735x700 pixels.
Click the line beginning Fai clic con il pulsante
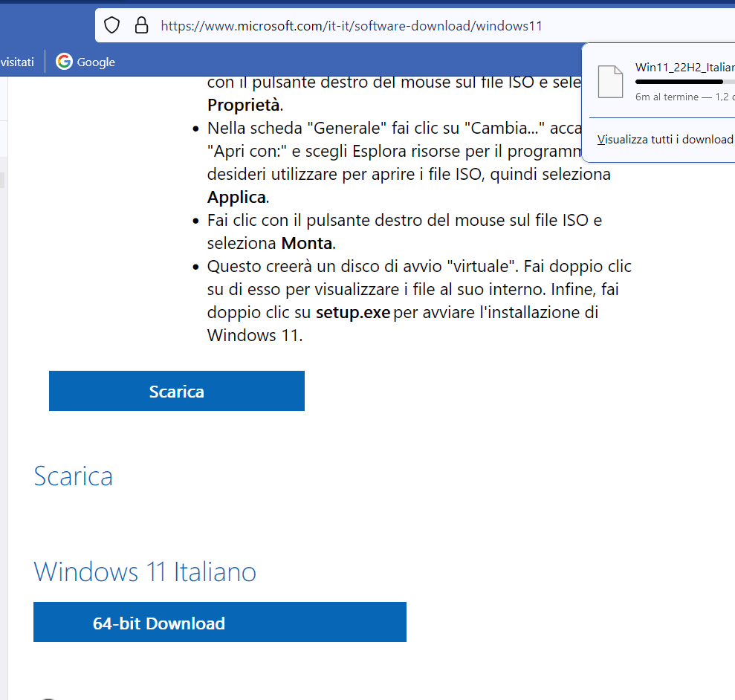click(404, 221)
